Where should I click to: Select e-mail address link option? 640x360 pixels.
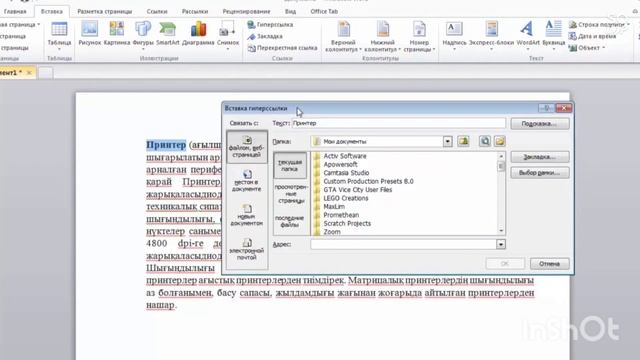247,249
